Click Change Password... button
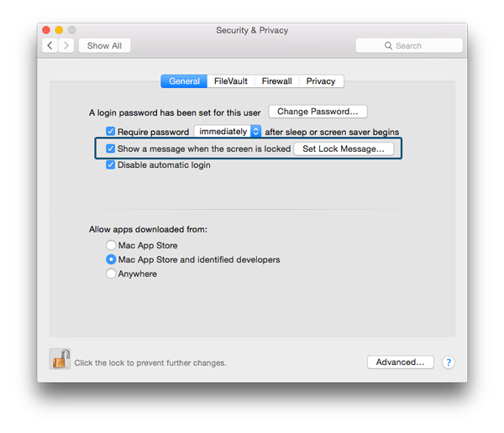Viewport: 504px width, 433px height. (x=318, y=112)
